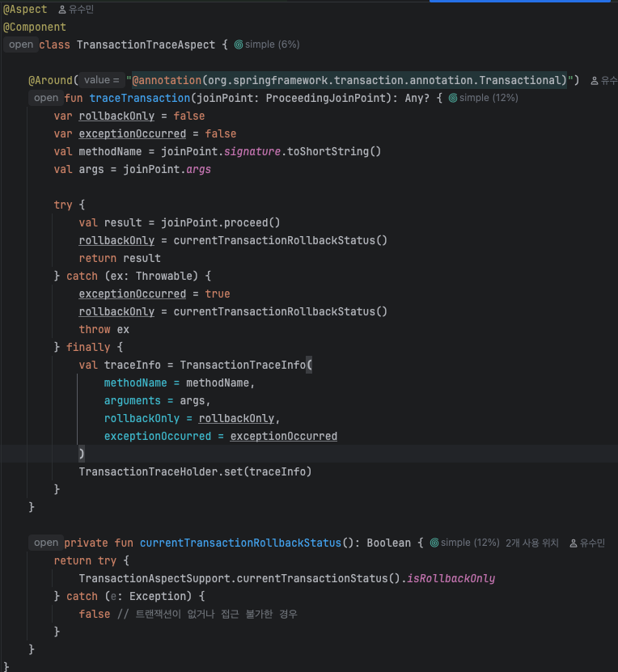
Task: Click the @Around annotation
Action: [x=50, y=80]
